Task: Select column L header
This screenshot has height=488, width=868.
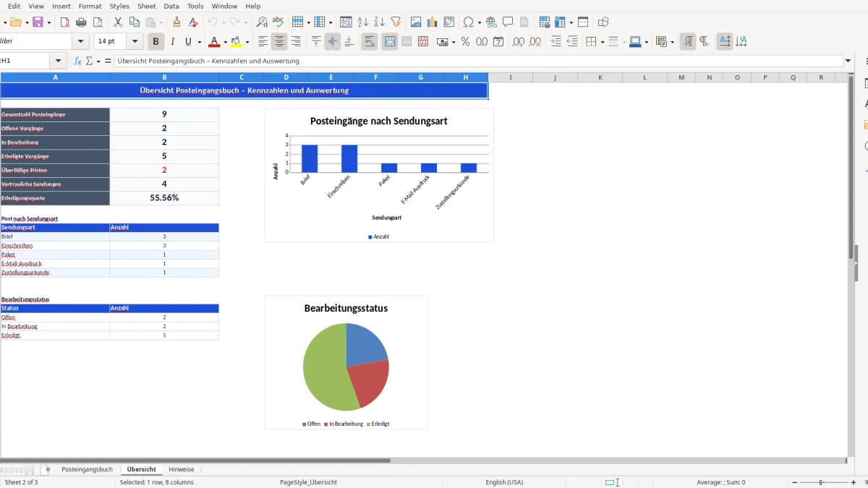Action: (645, 77)
